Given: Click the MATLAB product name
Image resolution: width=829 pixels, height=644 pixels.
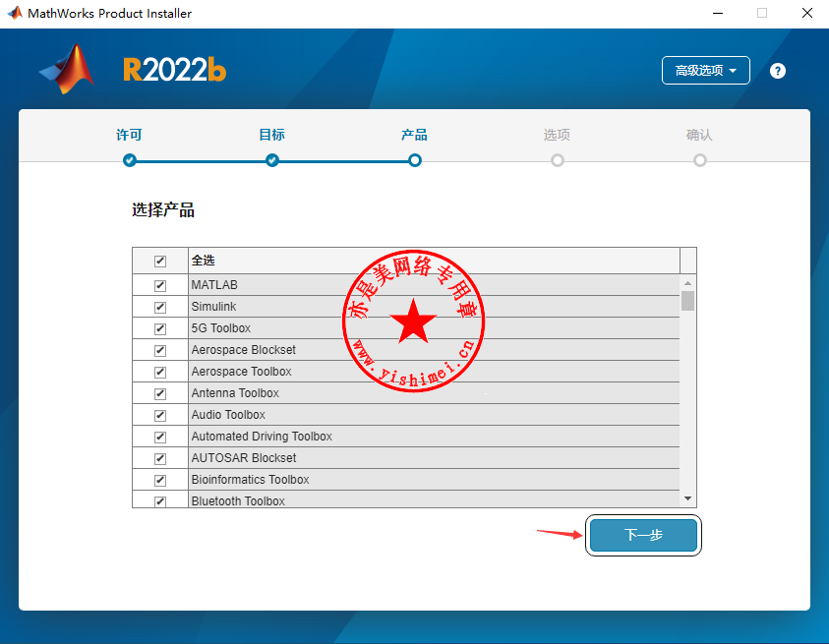Looking at the screenshot, I should (x=214, y=285).
